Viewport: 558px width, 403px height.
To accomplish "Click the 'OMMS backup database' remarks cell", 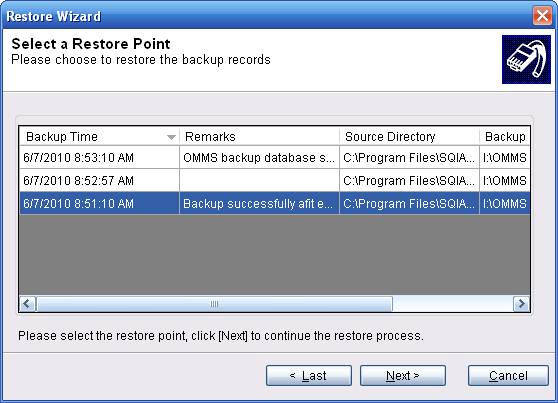I will click(x=259, y=157).
